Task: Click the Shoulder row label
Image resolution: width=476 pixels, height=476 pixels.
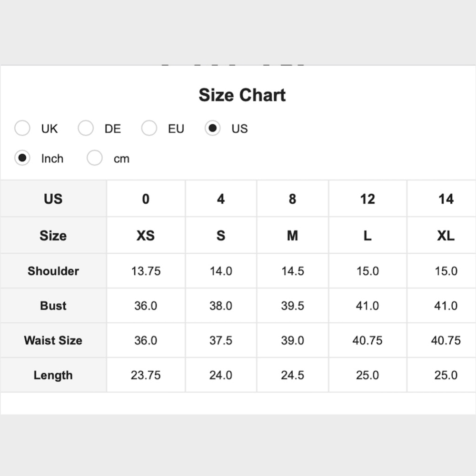Action: point(53,271)
